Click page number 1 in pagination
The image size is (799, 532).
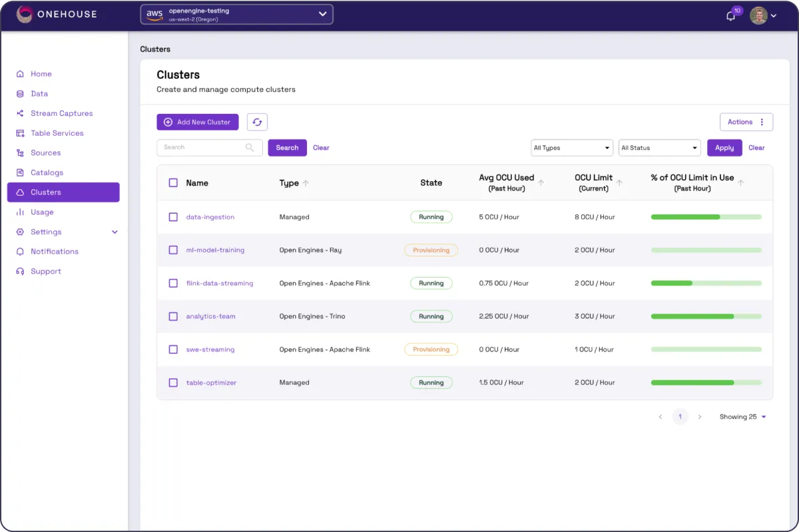tap(680, 417)
